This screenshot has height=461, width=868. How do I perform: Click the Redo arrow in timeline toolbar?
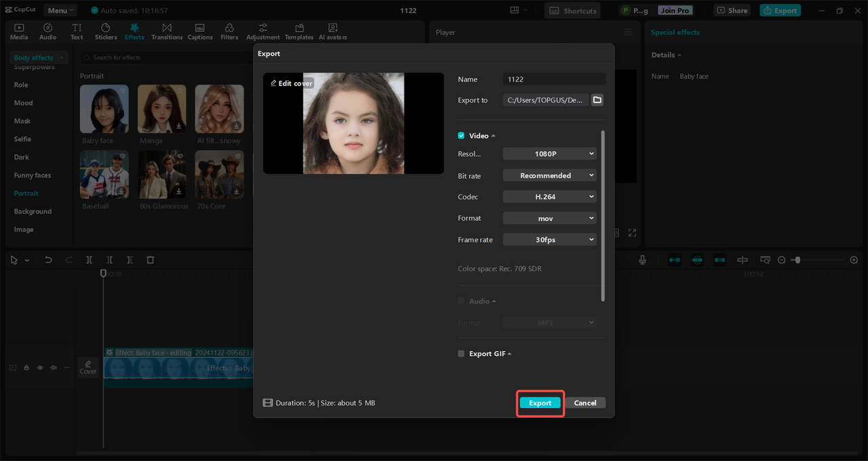pos(68,260)
